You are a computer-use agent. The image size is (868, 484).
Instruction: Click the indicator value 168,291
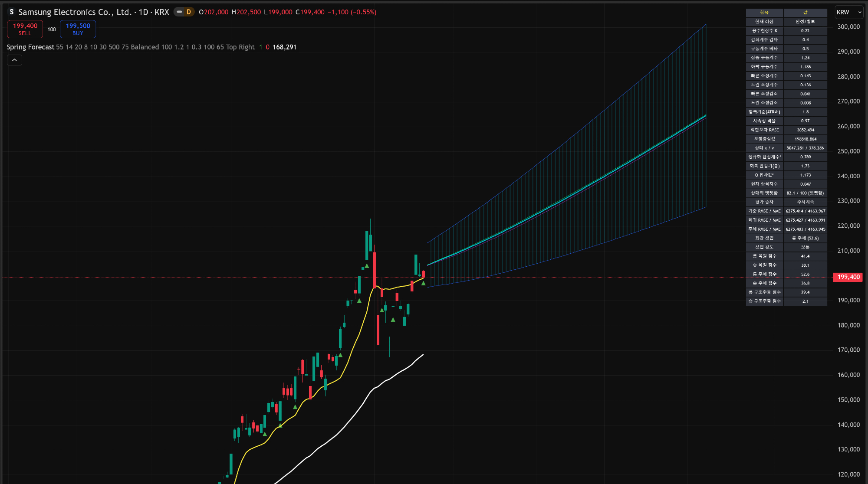click(284, 47)
